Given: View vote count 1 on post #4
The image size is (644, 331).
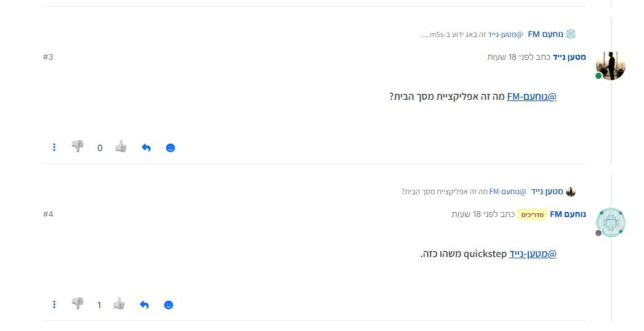Looking at the screenshot, I should click(99, 305).
